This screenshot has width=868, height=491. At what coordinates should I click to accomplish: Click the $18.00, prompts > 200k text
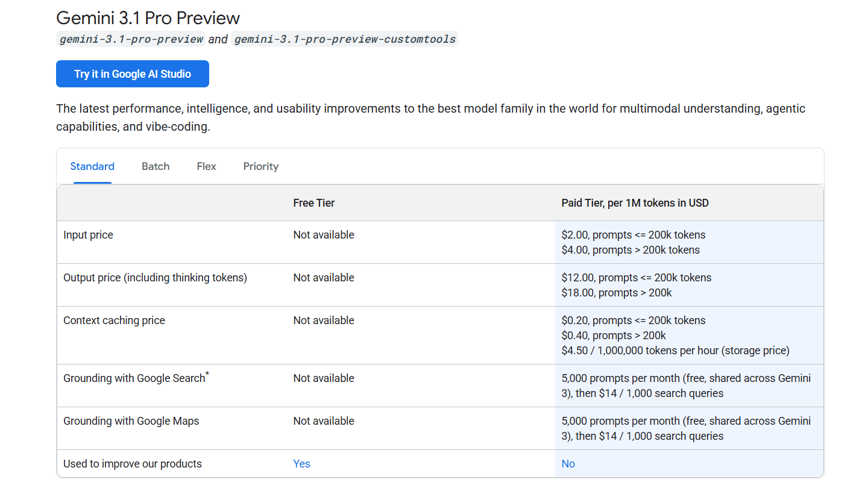pos(616,293)
